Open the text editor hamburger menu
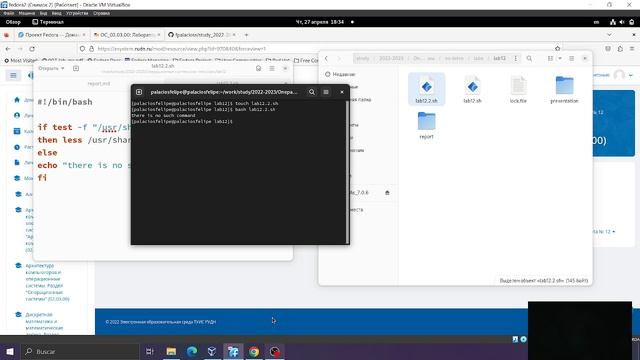This screenshot has width=640, height=360. [272, 68]
